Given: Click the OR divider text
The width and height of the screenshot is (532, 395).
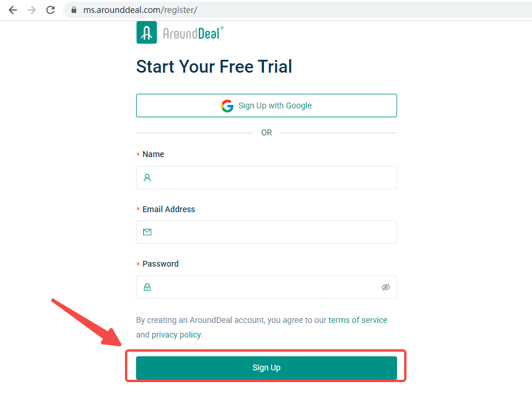Looking at the screenshot, I should 266,133.
